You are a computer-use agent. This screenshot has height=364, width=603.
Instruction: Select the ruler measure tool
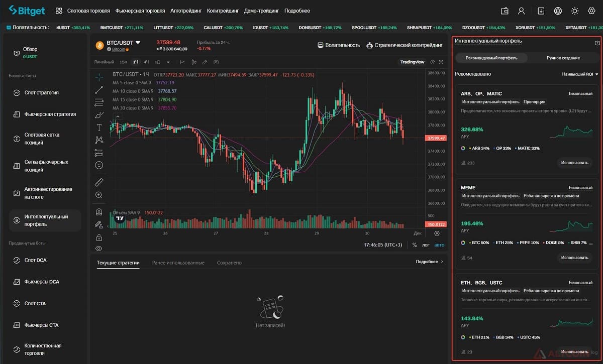[99, 182]
